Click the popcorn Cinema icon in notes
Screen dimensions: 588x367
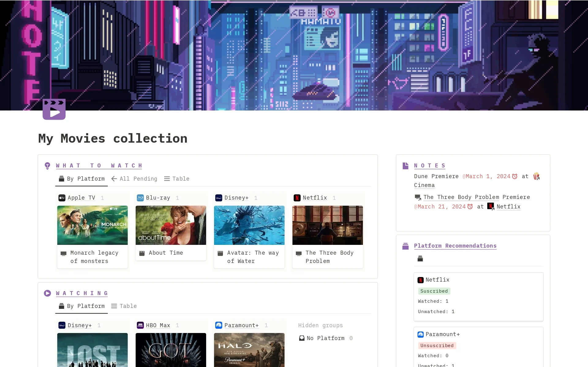(x=536, y=176)
